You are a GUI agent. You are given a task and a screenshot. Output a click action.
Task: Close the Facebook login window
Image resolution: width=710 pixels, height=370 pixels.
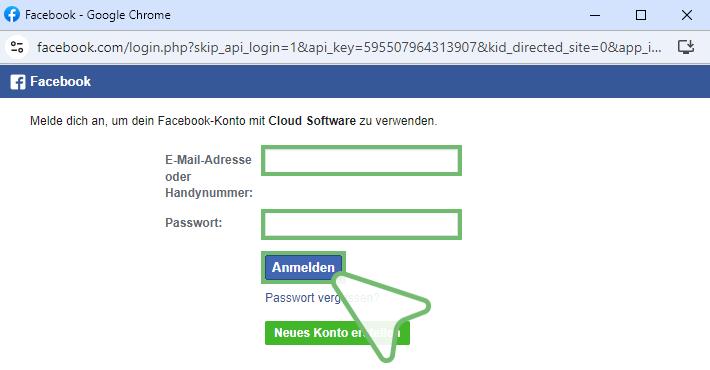[686, 15]
